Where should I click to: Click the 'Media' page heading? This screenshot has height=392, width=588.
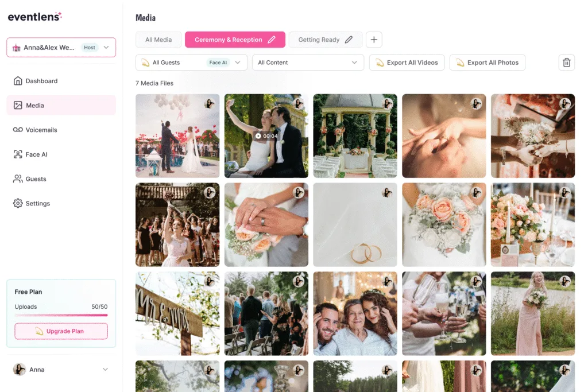pos(145,18)
